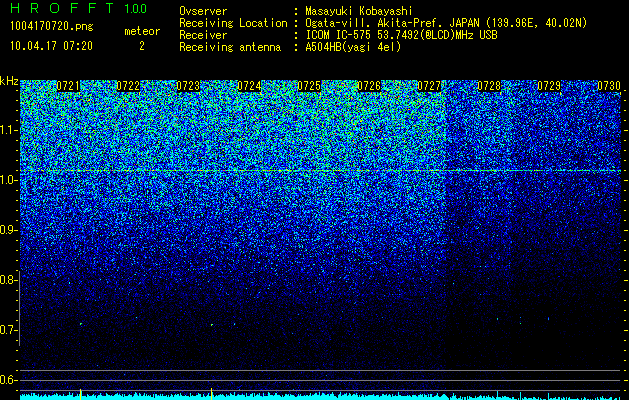Click observer name Masayuki Kobayashi

359,11
